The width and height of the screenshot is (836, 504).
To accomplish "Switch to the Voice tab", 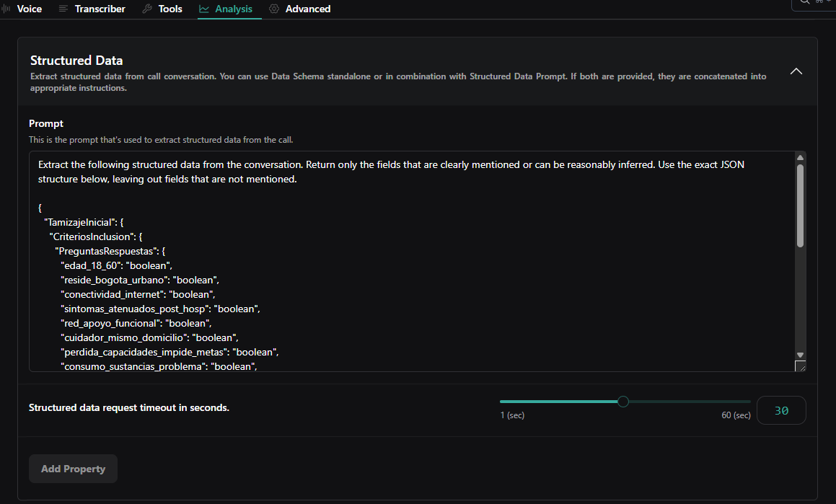I will click(x=29, y=9).
